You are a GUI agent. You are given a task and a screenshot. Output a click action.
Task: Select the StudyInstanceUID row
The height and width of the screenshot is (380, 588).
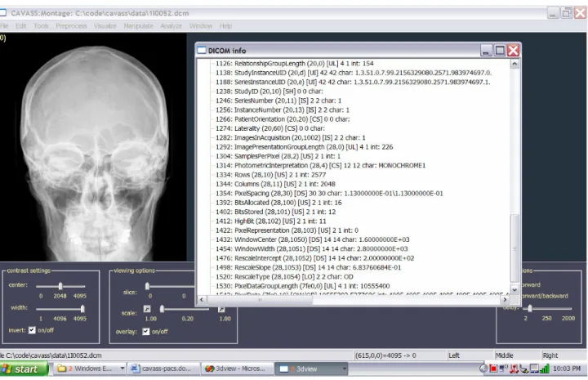pyautogui.click(x=354, y=73)
